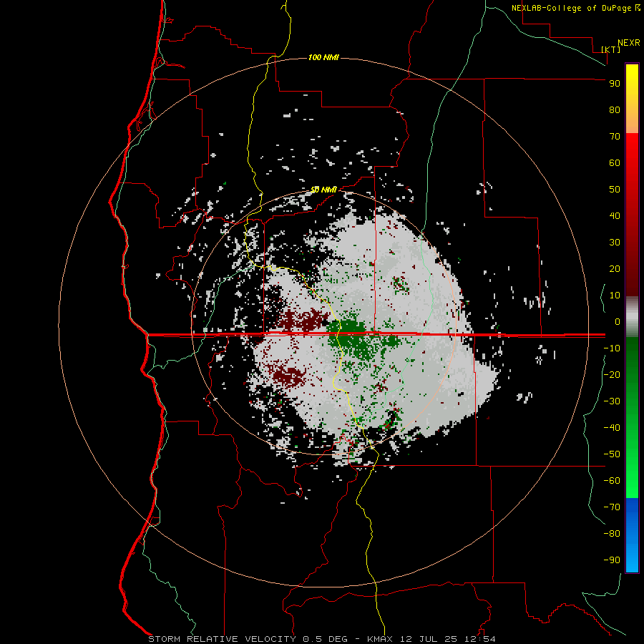Click the 0 scale value

pyautogui.click(x=618, y=322)
